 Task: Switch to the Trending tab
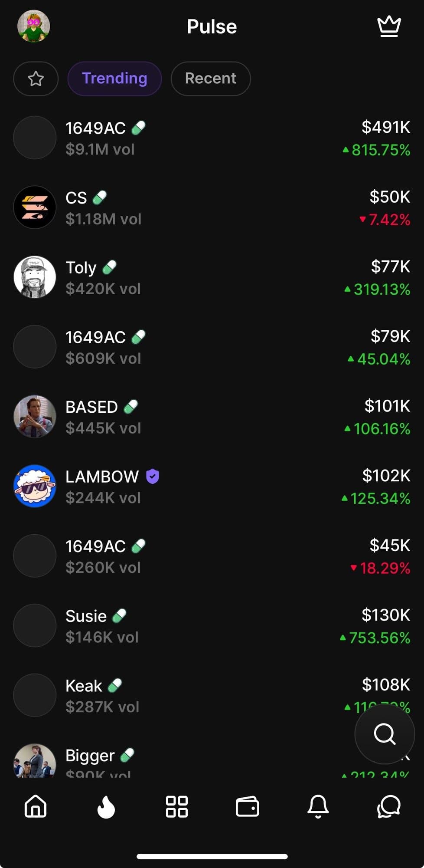(x=114, y=79)
